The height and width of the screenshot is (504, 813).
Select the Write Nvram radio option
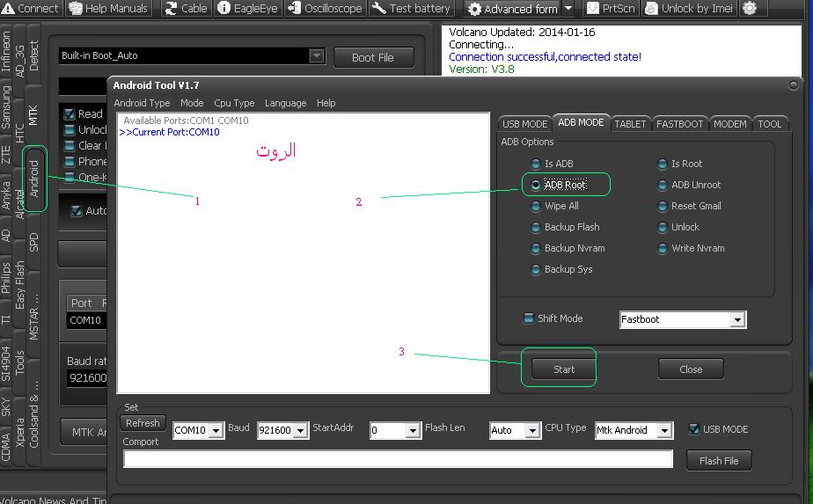click(663, 249)
